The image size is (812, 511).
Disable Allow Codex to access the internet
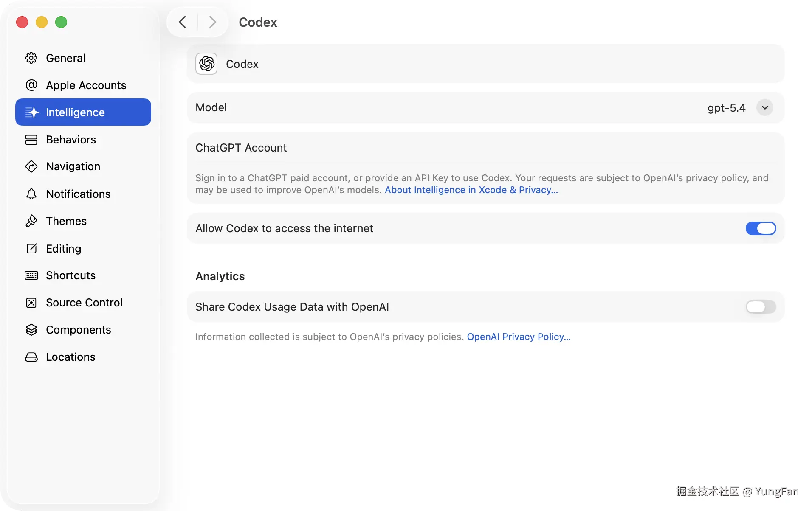click(760, 228)
